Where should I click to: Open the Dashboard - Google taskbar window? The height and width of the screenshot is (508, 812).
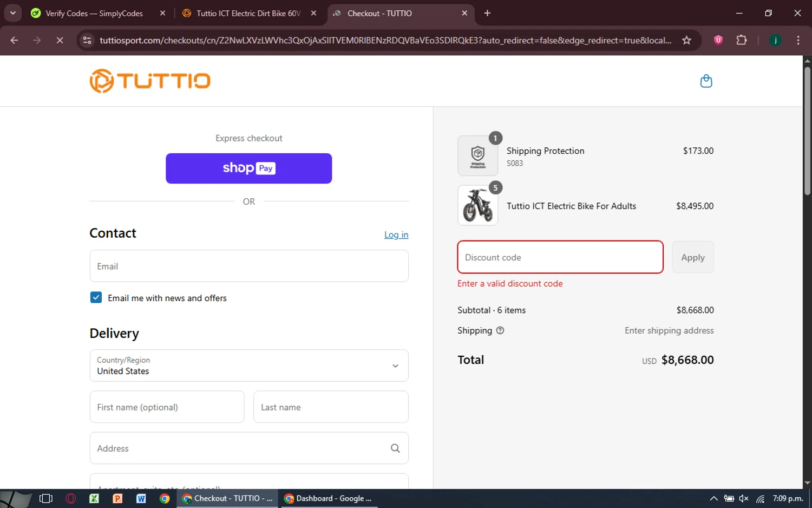click(329, 498)
